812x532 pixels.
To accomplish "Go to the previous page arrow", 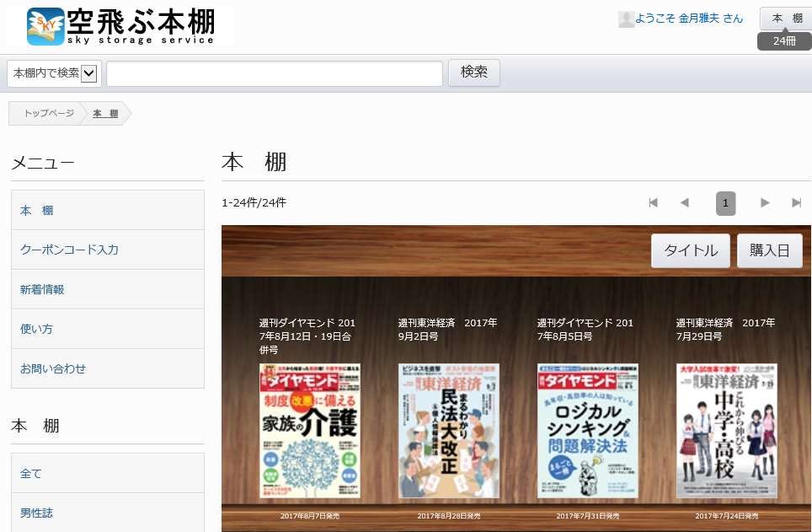I will click(x=685, y=202).
